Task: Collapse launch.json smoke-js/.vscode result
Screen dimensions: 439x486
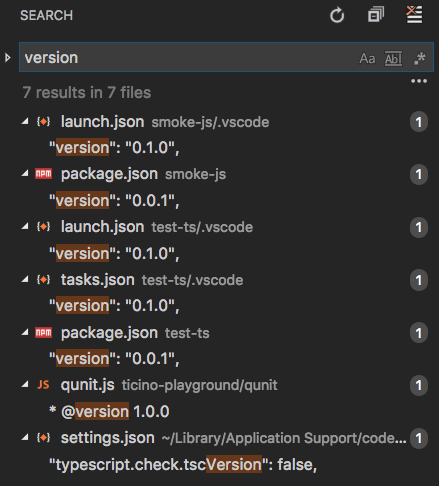Action: click(25, 122)
